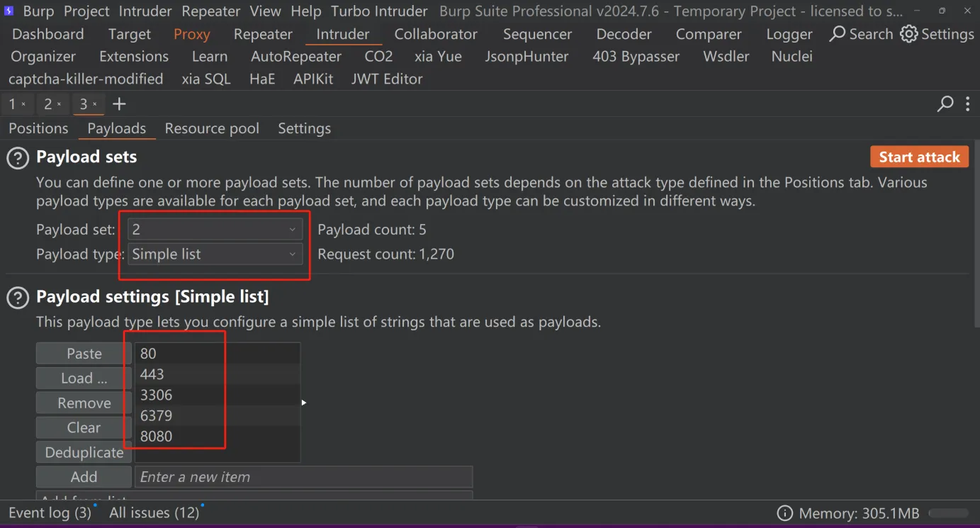Add a new Intruder tab with plus

119,104
